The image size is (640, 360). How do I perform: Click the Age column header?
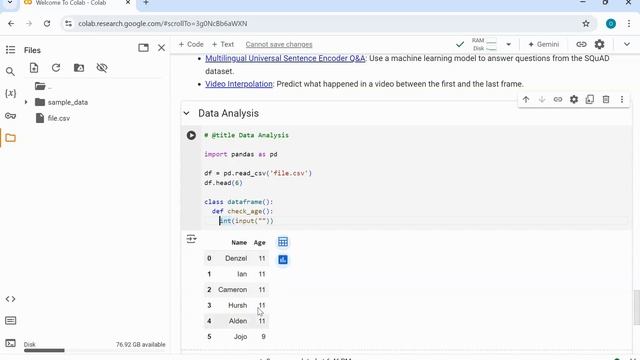click(x=260, y=243)
